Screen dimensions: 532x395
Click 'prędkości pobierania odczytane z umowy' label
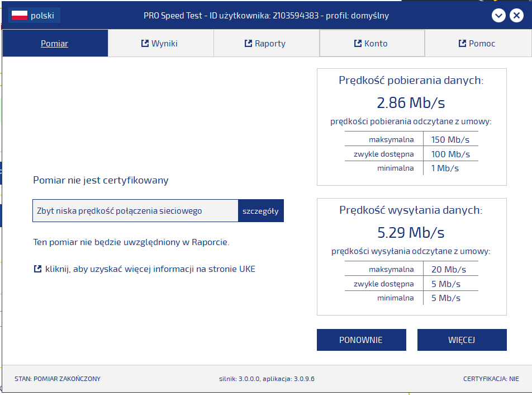(411, 121)
